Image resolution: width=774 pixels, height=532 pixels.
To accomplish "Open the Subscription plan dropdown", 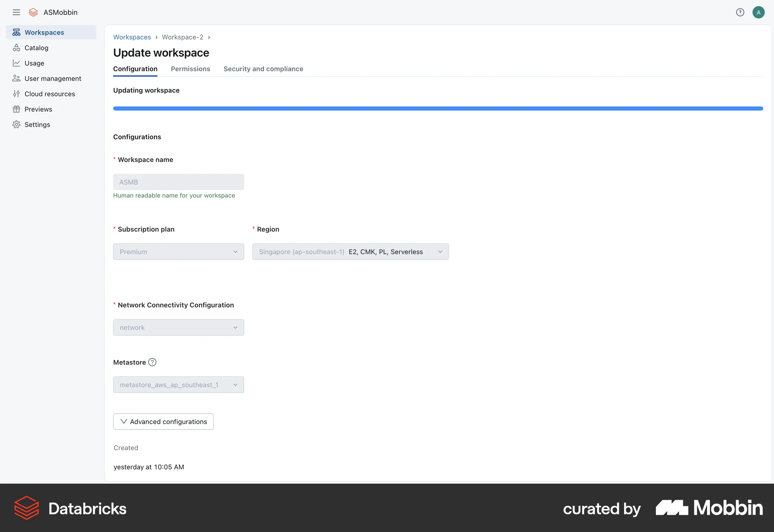I will tap(179, 251).
